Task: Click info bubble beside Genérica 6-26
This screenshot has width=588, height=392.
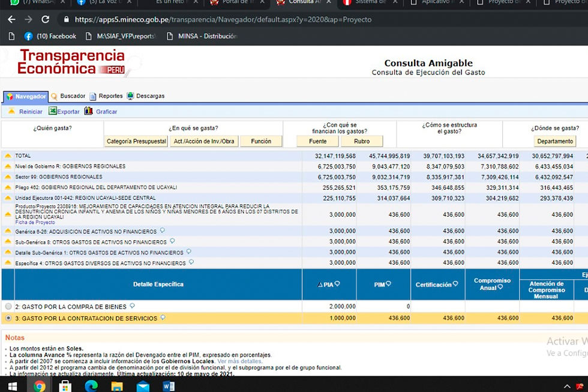Action: point(162,231)
